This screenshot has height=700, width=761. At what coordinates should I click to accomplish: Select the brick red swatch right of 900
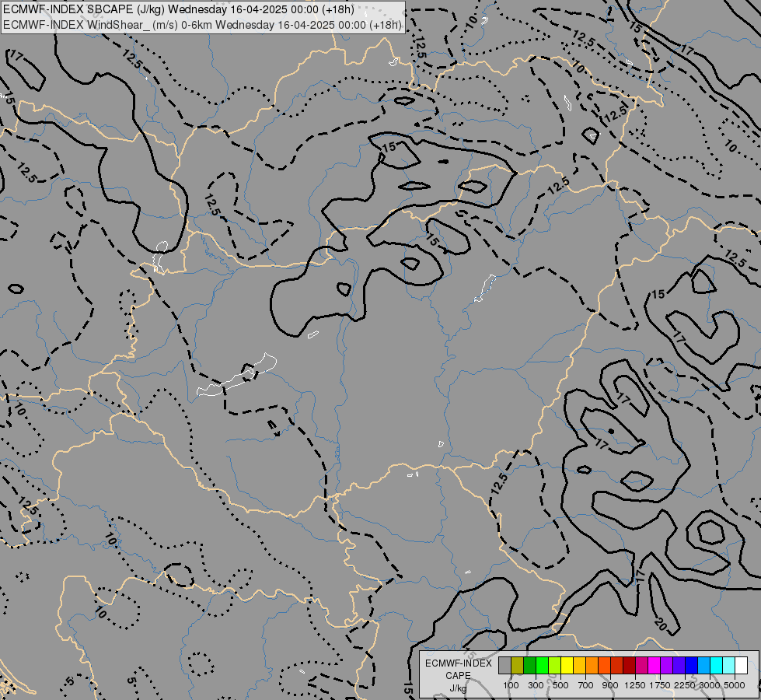tap(616, 665)
